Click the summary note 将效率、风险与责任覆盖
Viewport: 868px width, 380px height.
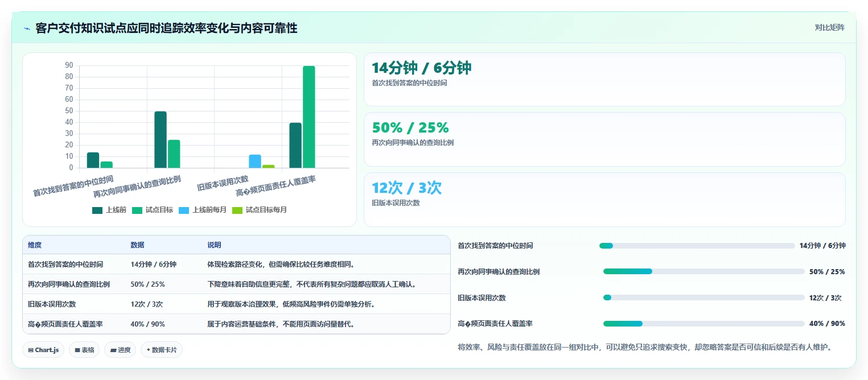pos(645,347)
